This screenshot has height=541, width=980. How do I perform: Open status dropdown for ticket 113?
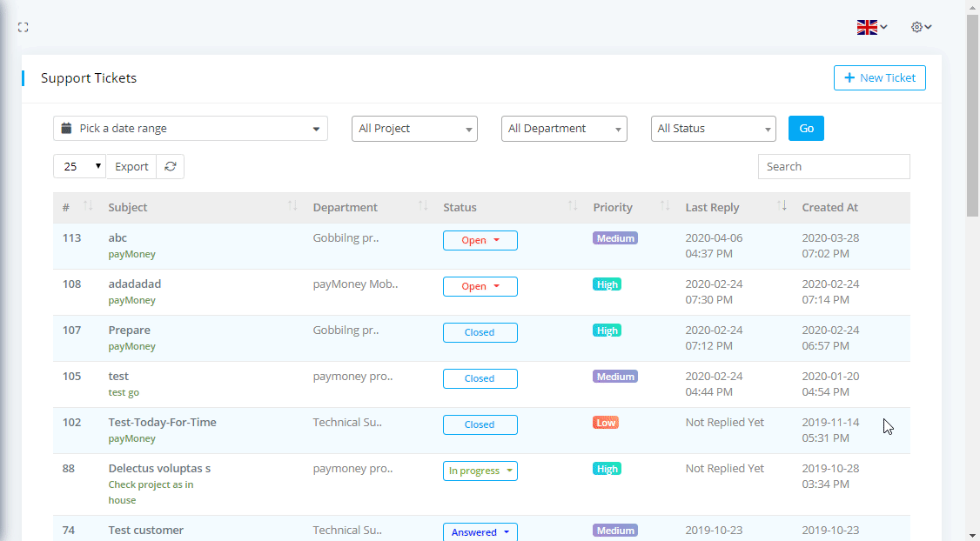click(480, 240)
